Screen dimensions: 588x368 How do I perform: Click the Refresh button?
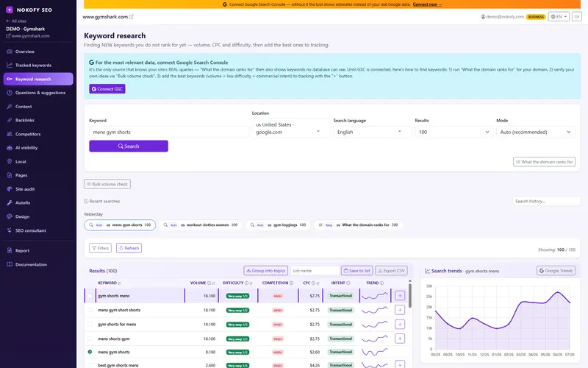pyautogui.click(x=129, y=248)
